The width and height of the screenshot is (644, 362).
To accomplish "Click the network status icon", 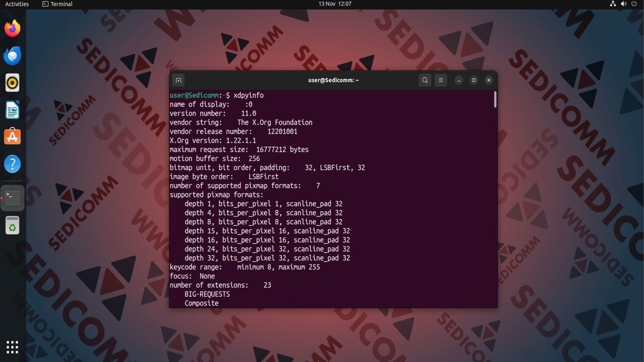I will pos(613,4).
